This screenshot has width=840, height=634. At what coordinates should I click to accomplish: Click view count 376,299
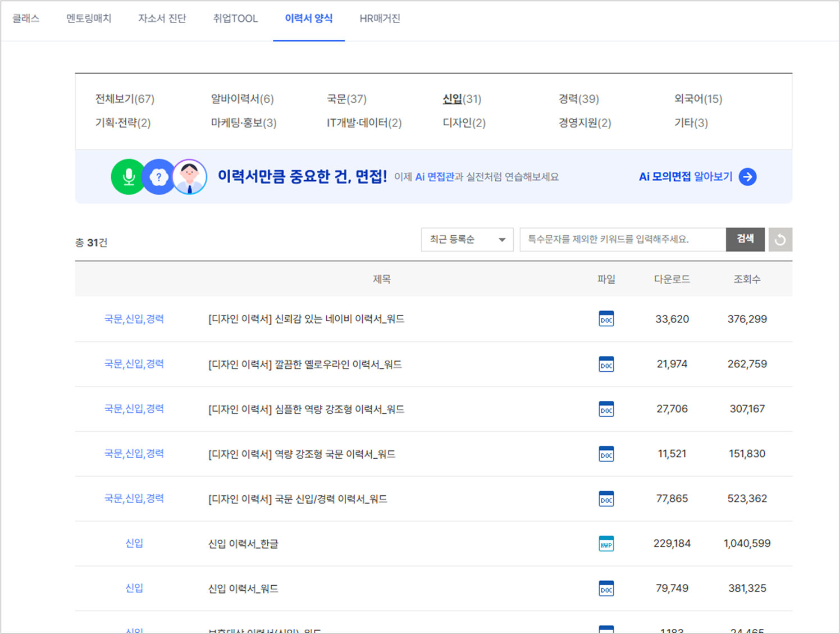click(747, 319)
